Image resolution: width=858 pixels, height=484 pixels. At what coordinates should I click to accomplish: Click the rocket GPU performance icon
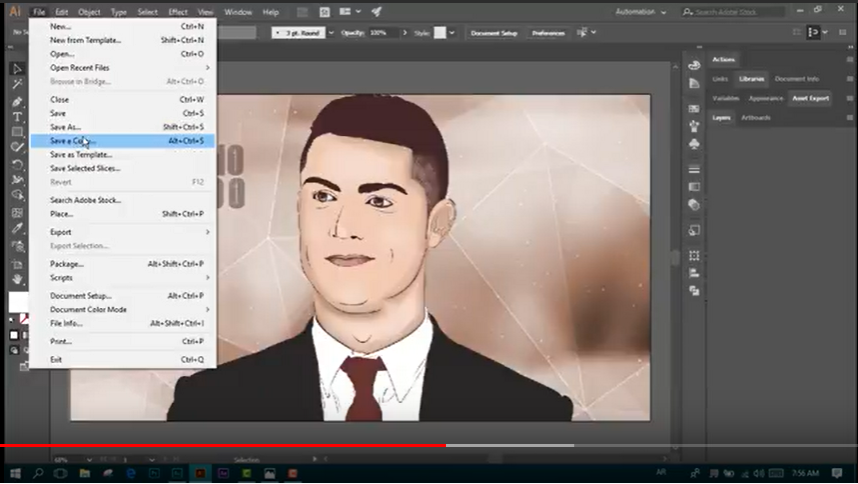(x=376, y=11)
